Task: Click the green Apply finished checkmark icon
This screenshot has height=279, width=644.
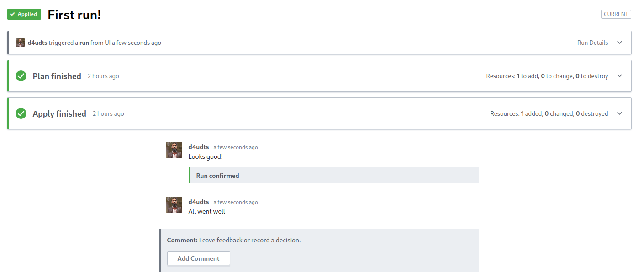Action: [x=21, y=113]
